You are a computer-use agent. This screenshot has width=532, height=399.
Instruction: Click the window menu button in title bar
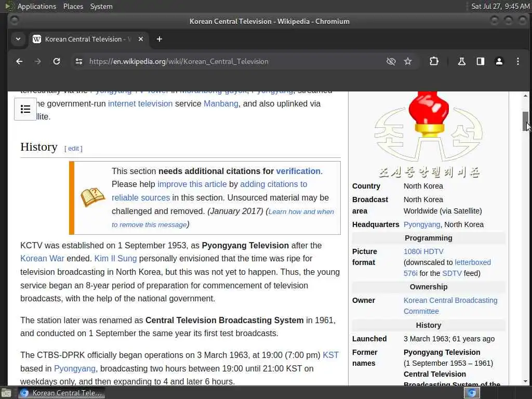click(x=14, y=21)
